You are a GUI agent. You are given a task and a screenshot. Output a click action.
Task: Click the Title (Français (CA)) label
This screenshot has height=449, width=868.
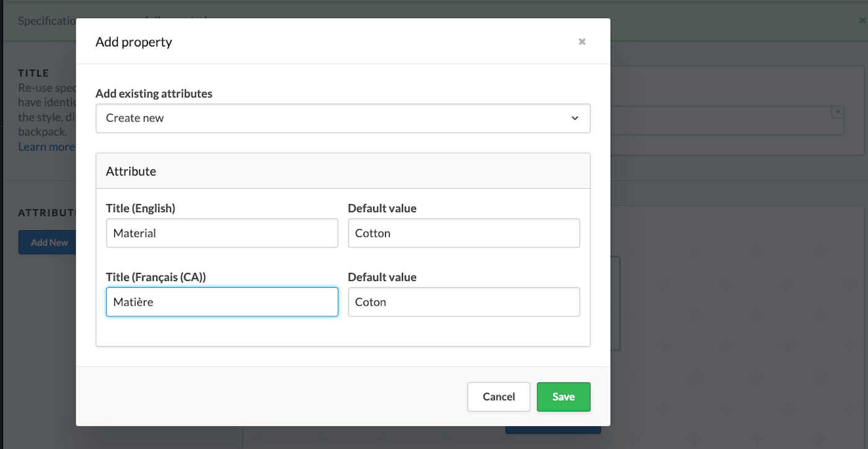(x=156, y=277)
